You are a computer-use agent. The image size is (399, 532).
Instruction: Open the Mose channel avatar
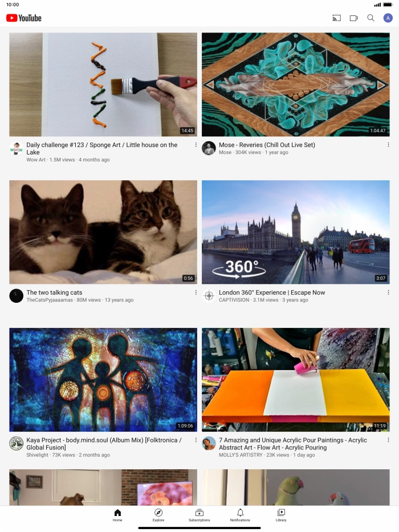pyautogui.click(x=209, y=148)
